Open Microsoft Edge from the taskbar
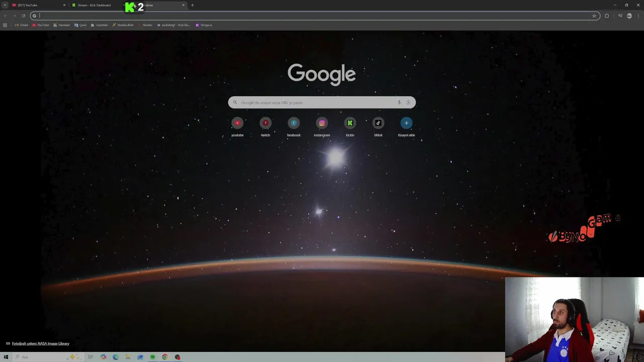Viewport: 644px width, 362px height. point(116,357)
